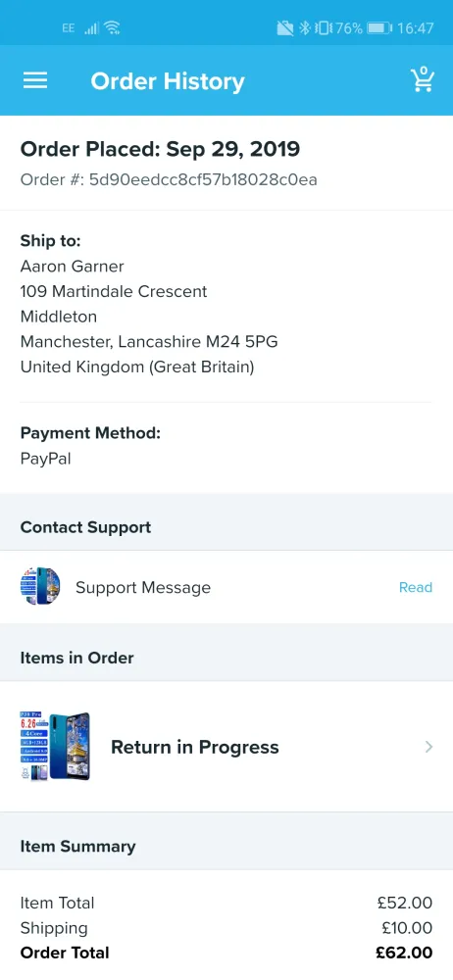Image resolution: width=453 pixels, height=980 pixels.
Task: Tap the Order History title
Action: 168,81
